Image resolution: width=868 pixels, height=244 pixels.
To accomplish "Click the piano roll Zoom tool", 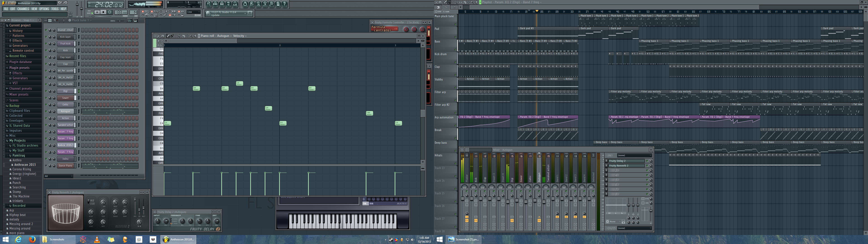I will [191, 36].
